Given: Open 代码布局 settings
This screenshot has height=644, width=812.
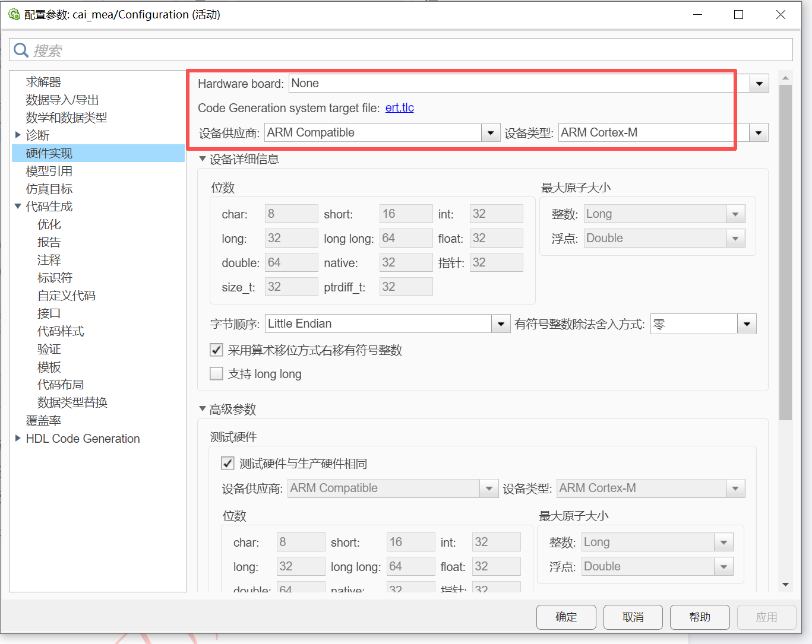Looking at the screenshot, I should click(x=61, y=385).
